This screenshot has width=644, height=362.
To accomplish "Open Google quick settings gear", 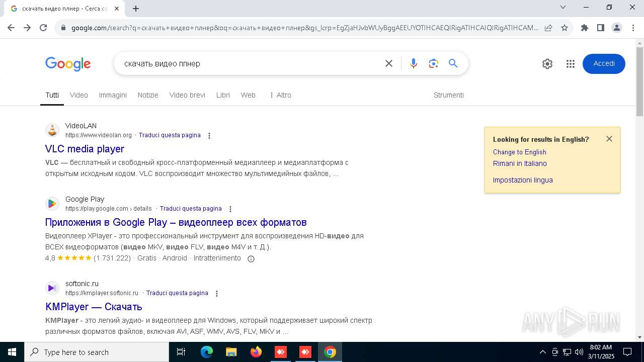I will [547, 64].
